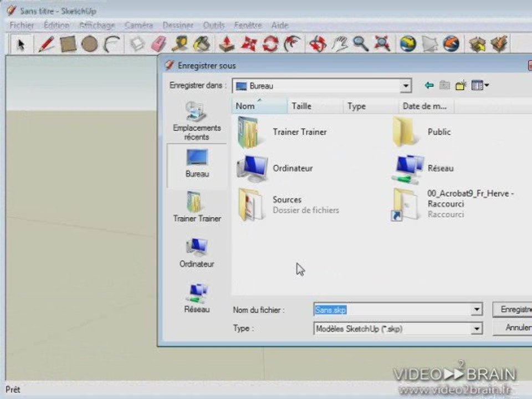Screen dimensions: 532x399
Task: Select the Tape Measure tool
Action: tap(180, 44)
